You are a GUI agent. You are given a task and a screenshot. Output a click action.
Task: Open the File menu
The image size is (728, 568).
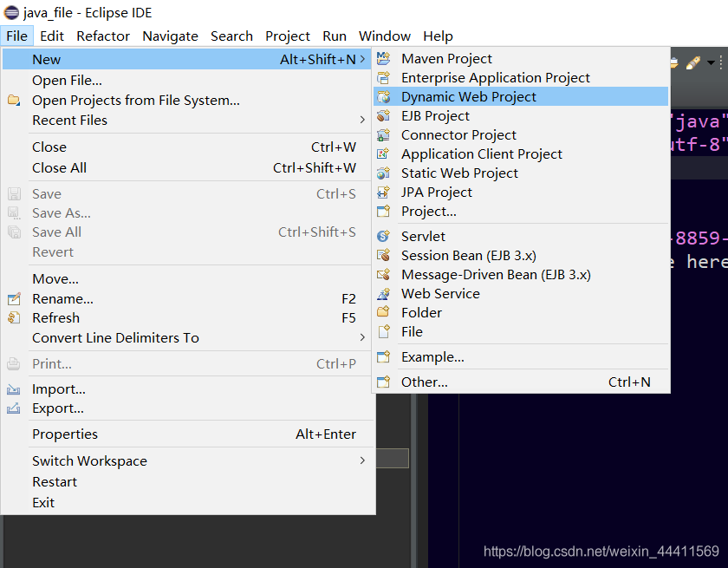[x=16, y=36]
